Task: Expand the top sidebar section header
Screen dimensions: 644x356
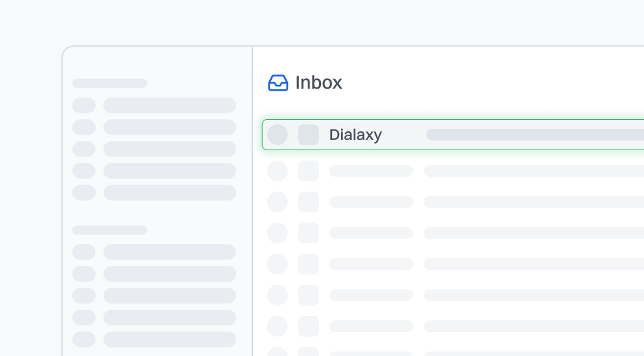Action: pyautogui.click(x=109, y=83)
